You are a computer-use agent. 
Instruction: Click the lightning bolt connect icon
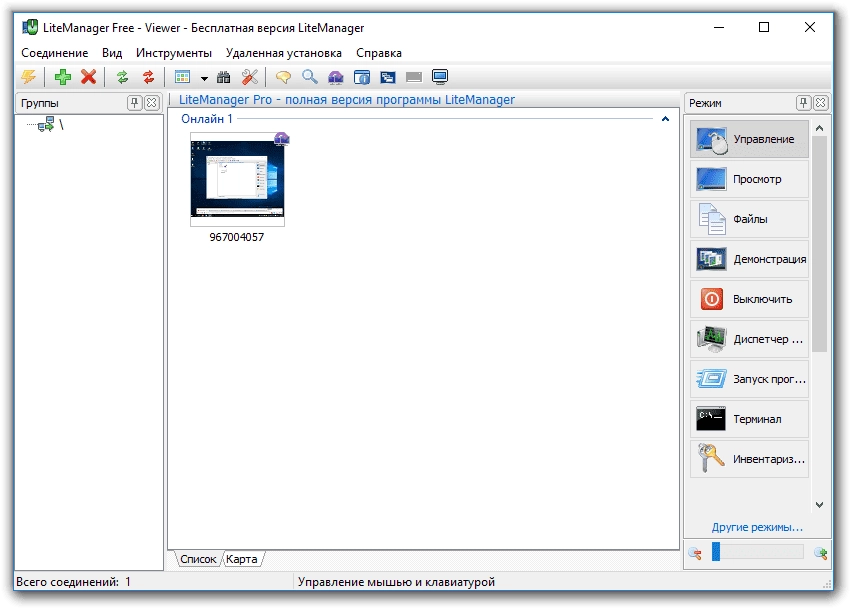click(x=28, y=77)
